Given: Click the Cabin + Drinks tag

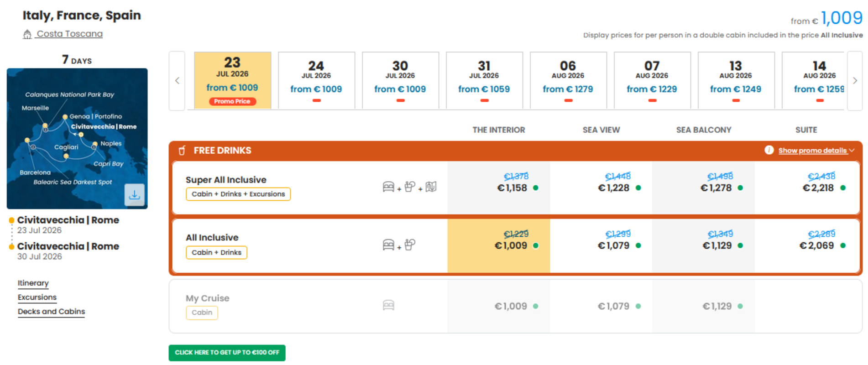Looking at the screenshot, I should [x=216, y=252].
